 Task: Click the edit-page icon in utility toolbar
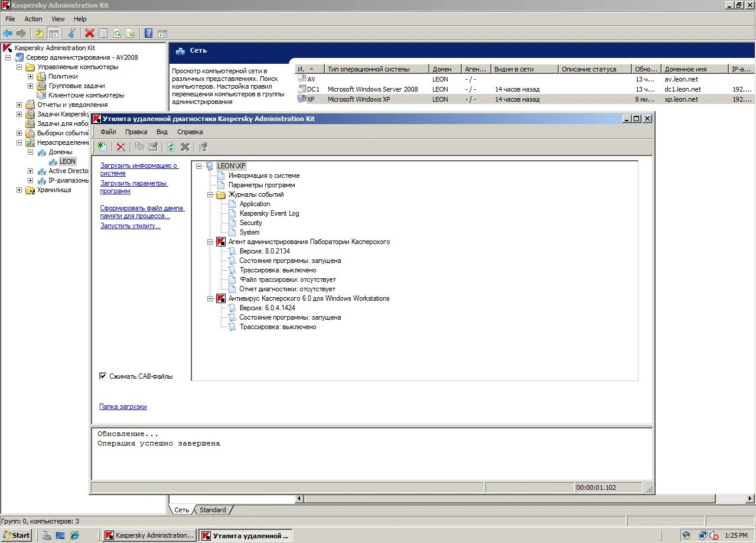pyautogui.click(x=153, y=147)
